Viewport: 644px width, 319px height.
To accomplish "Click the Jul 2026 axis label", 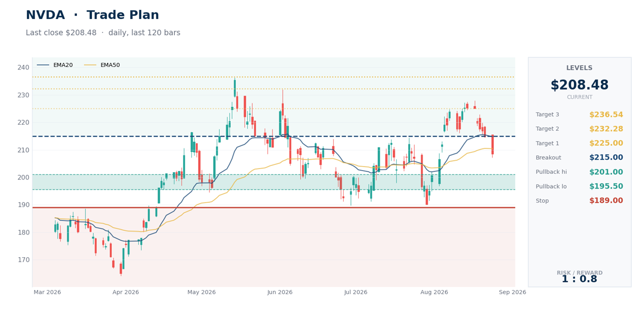I will pyautogui.click(x=356, y=292).
